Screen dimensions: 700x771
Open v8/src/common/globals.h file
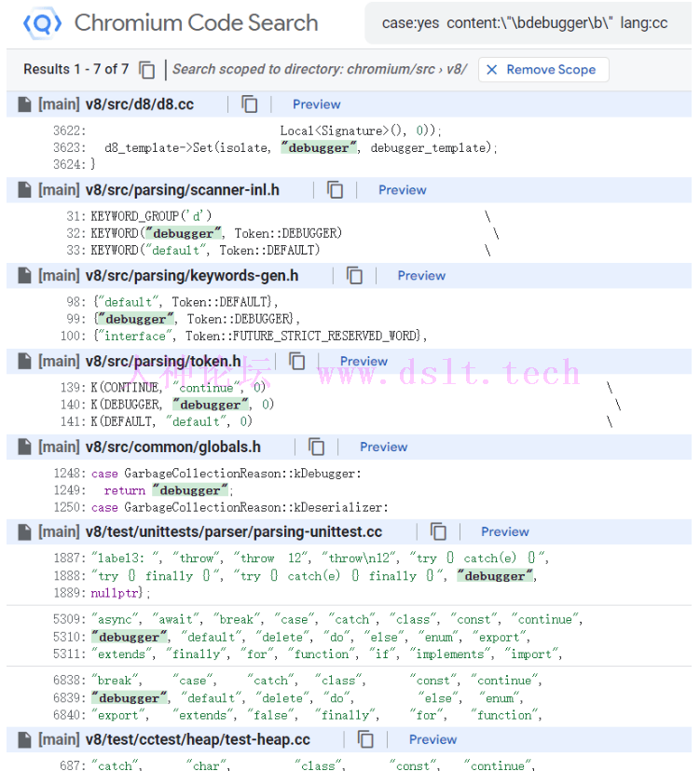(173, 447)
